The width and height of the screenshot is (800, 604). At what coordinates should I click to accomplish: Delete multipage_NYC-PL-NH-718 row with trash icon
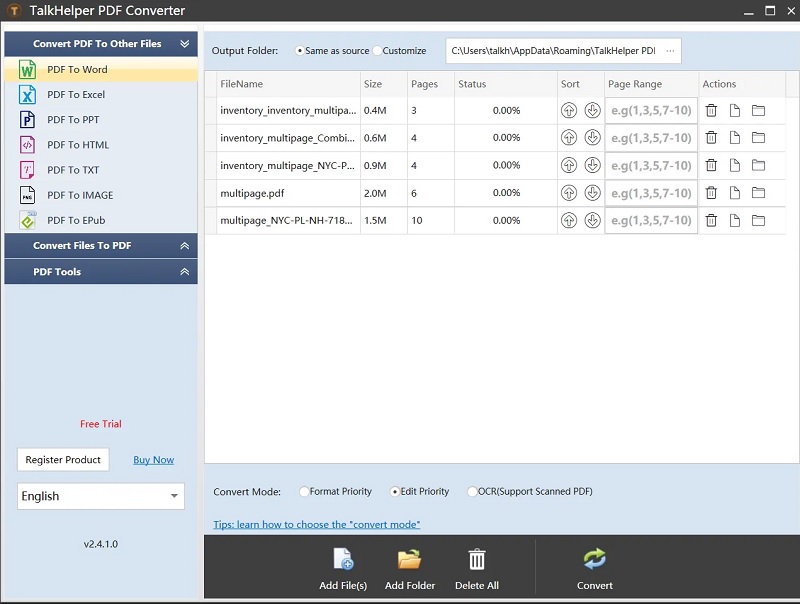(x=711, y=220)
